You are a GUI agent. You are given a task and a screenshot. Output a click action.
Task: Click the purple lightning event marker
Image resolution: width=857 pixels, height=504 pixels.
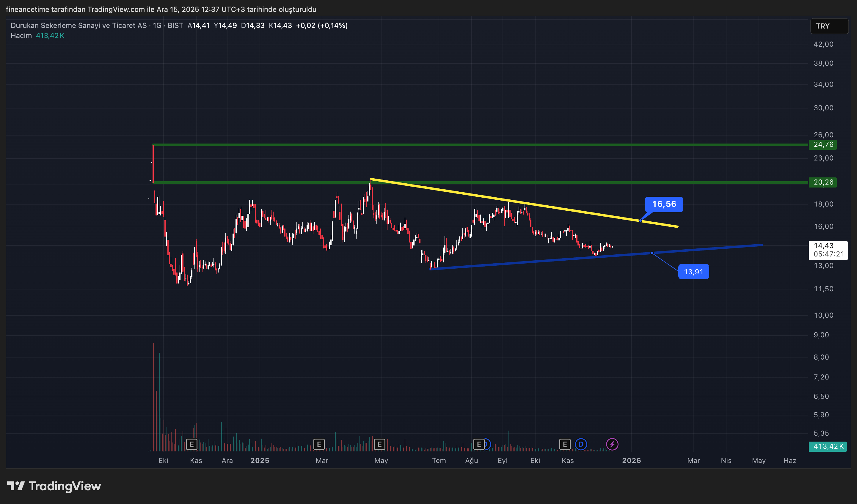(612, 444)
